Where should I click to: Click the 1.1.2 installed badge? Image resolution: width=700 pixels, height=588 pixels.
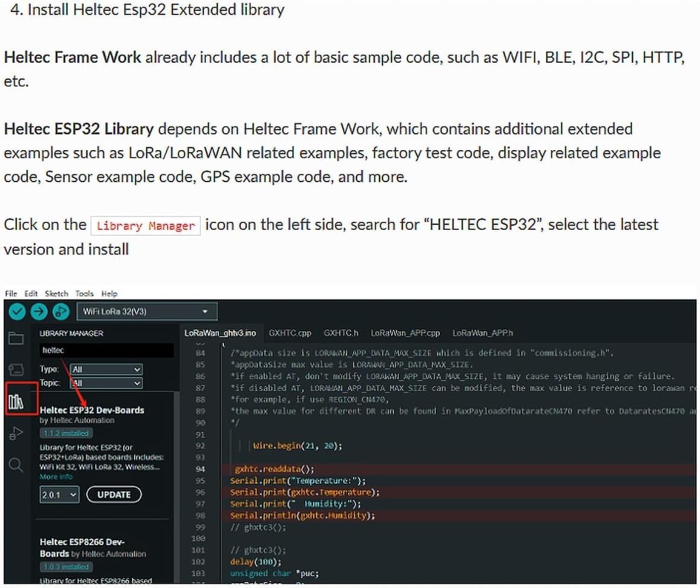coord(66,433)
